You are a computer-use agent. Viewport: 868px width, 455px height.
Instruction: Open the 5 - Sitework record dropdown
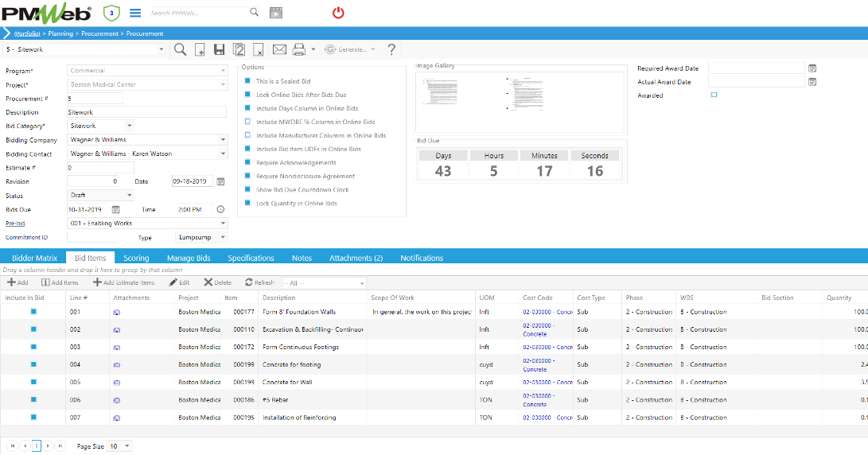click(161, 49)
